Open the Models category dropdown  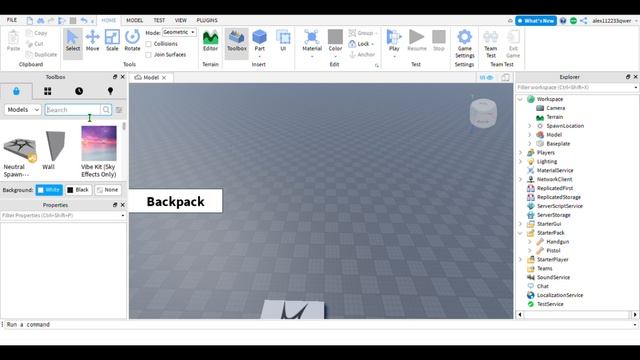click(23, 109)
